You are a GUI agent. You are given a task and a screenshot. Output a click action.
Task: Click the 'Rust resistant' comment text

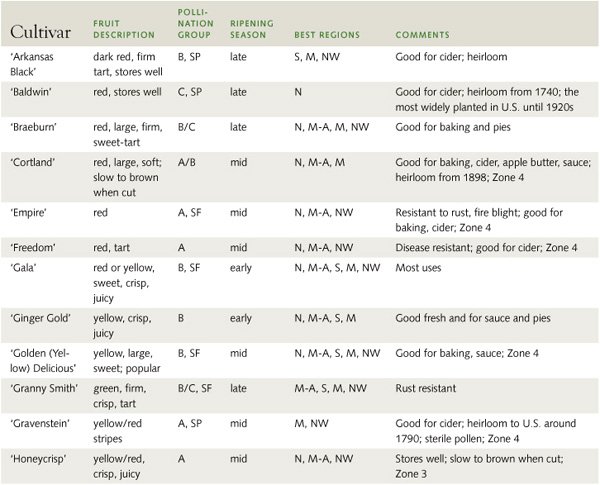coord(426,389)
